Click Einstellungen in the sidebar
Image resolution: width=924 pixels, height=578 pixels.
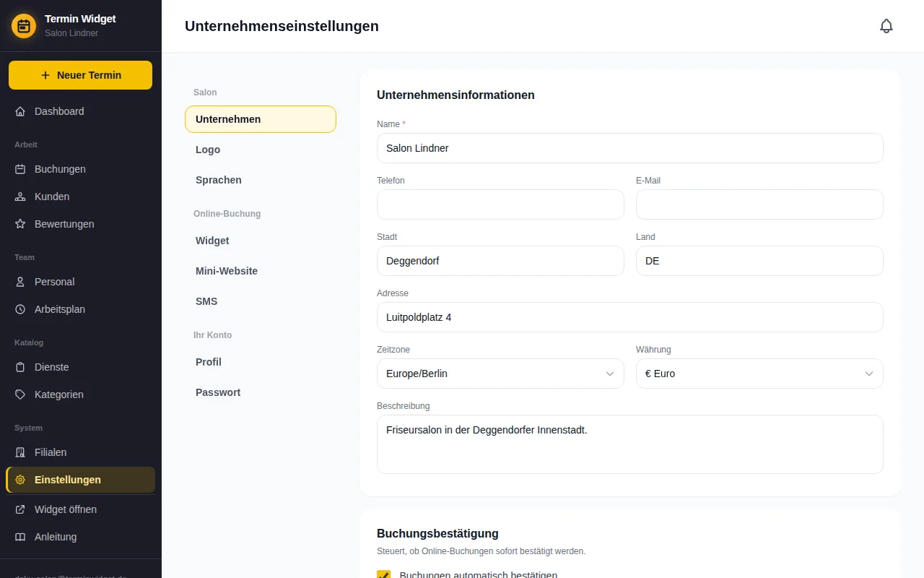[80, 480]
